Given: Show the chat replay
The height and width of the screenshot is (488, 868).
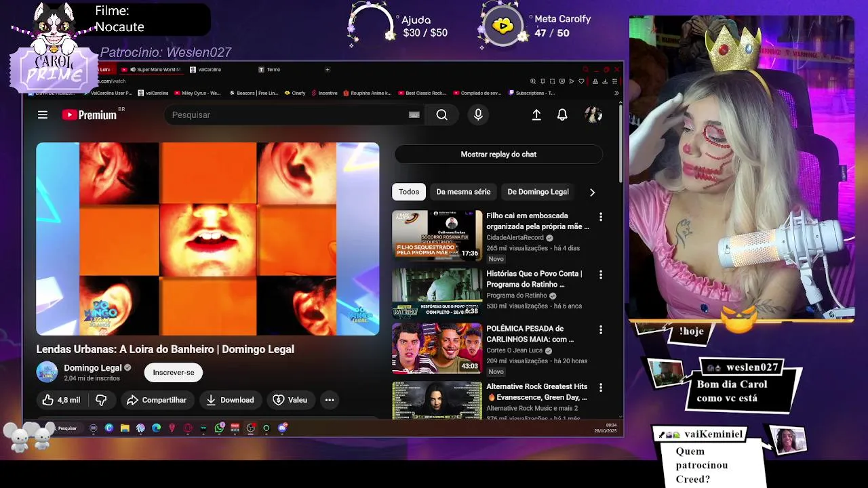Looking at the screenshot, I should (x=498, y=155).
